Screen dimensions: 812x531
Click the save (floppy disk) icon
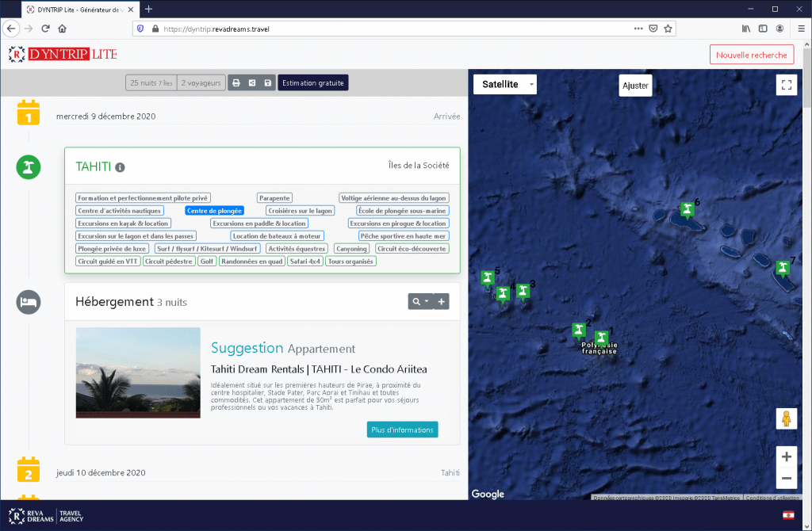268,83
